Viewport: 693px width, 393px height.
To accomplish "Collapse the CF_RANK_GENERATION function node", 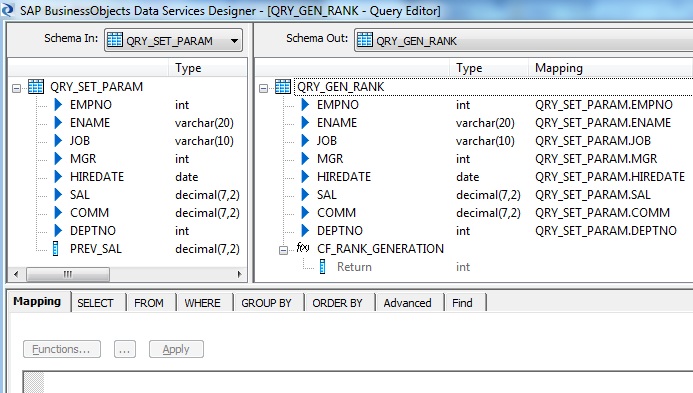I will 283,251.
